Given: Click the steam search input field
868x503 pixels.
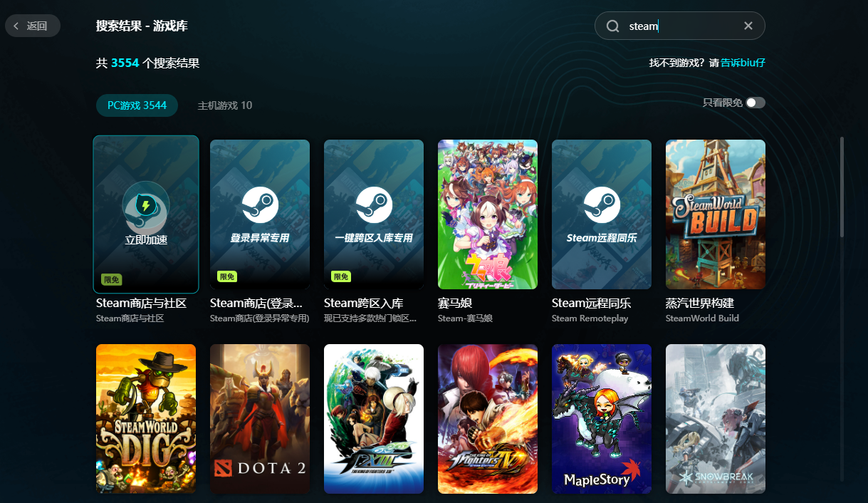Looking at the screenshot, I should [679, 26].
